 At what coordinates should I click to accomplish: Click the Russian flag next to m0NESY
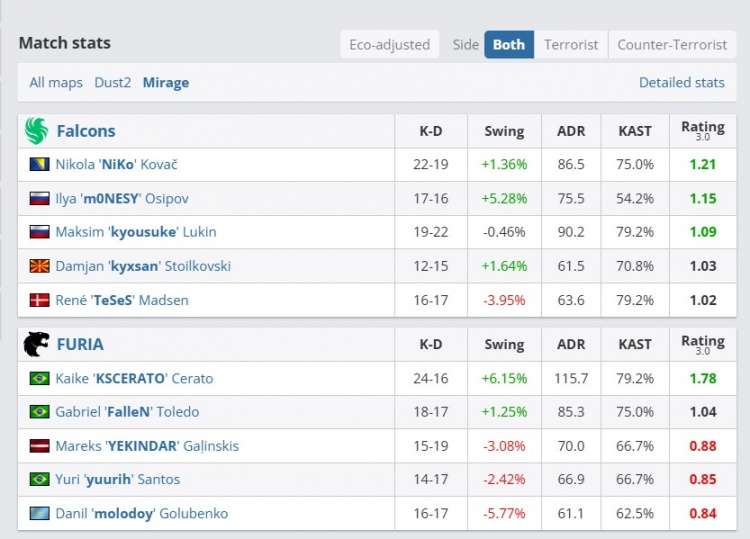pyautogui.click(x=40, y=198)
